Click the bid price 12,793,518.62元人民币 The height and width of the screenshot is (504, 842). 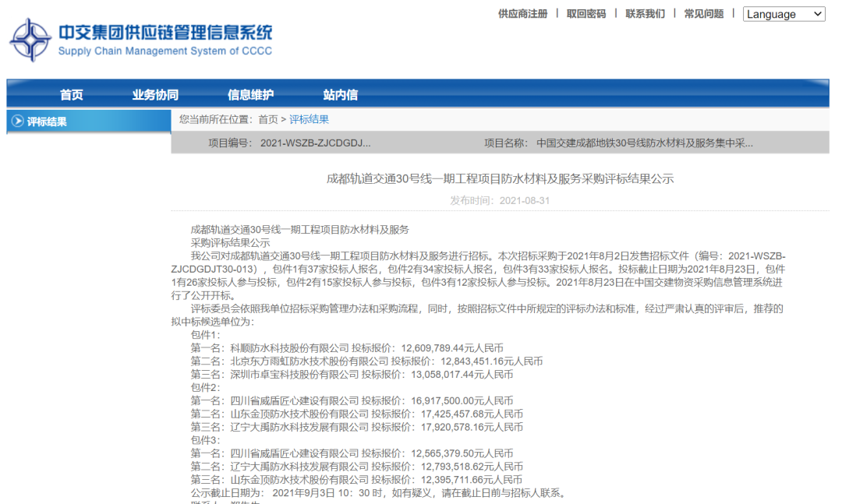472,467
